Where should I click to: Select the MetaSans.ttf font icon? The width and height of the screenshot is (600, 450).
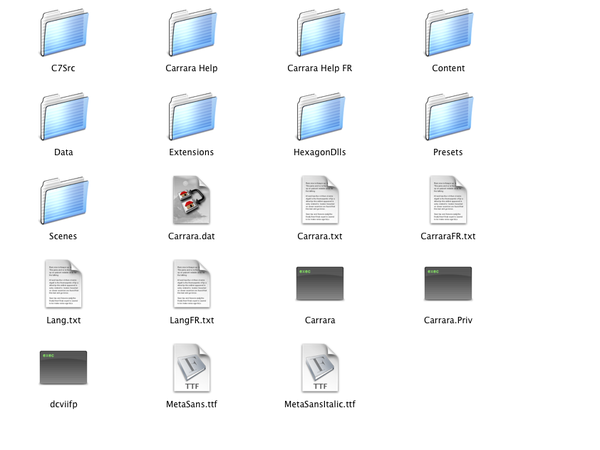click(x=191, y=368)
